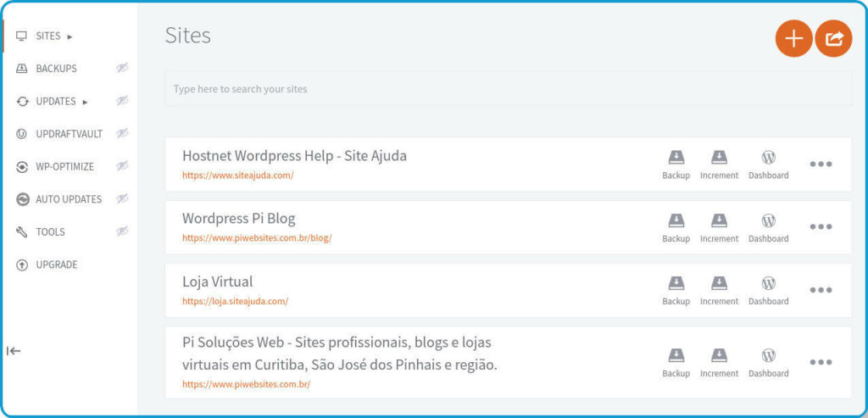Select the Wordpress Pi Blog title
This screenshot has width=868, height=418.
click(x=238, y=220)
